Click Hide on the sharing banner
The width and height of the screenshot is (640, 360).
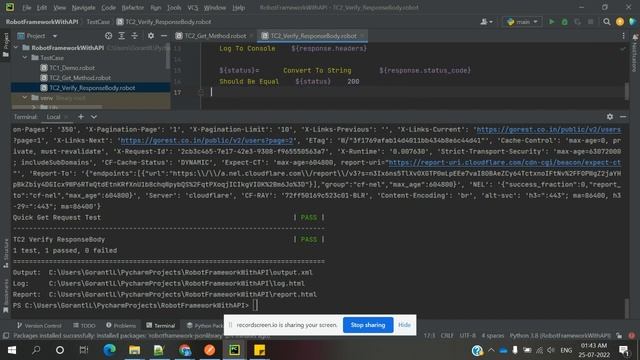[x=404, y=325]
